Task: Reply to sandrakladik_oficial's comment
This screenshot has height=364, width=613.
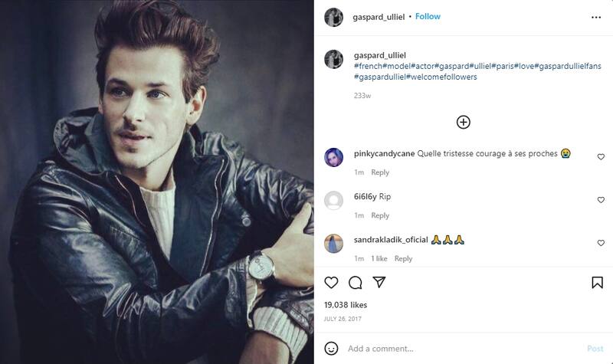Action: click(404, 258)
